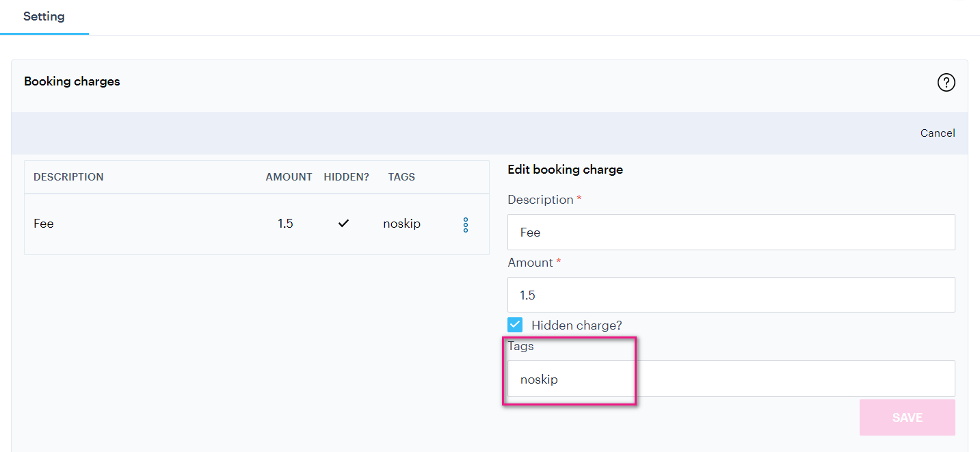Image resolution: width=980 pixels, height=452 pixels.
Task: Click the AMOUNT column header
Action: [289, 177]
